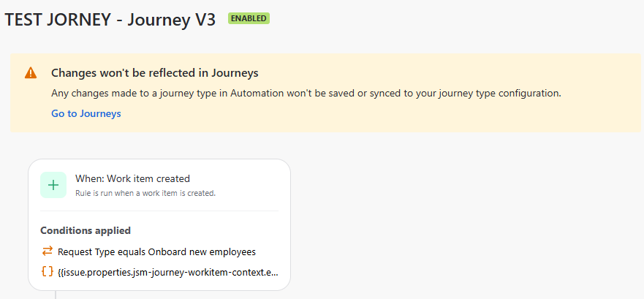
Task: Click the connector line below the trigger card
Action: coord(56,295)
